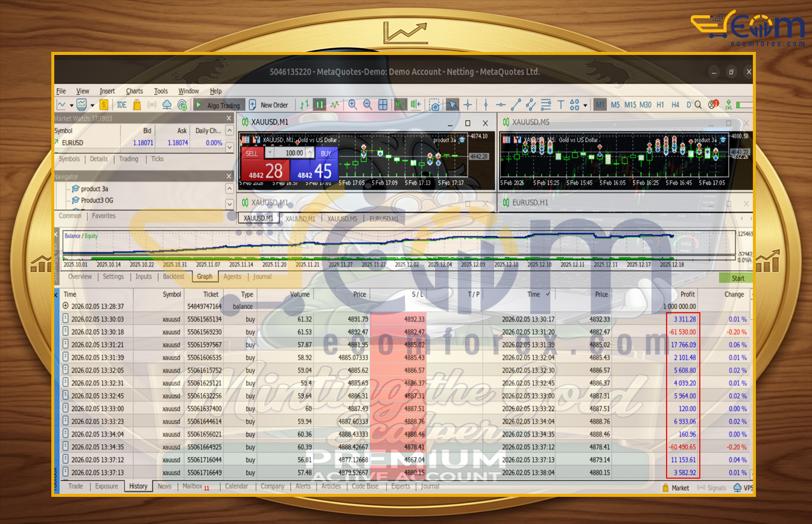Screen dimensions: 812x524
Task: Open the File menu
Action: coord(61,91)
